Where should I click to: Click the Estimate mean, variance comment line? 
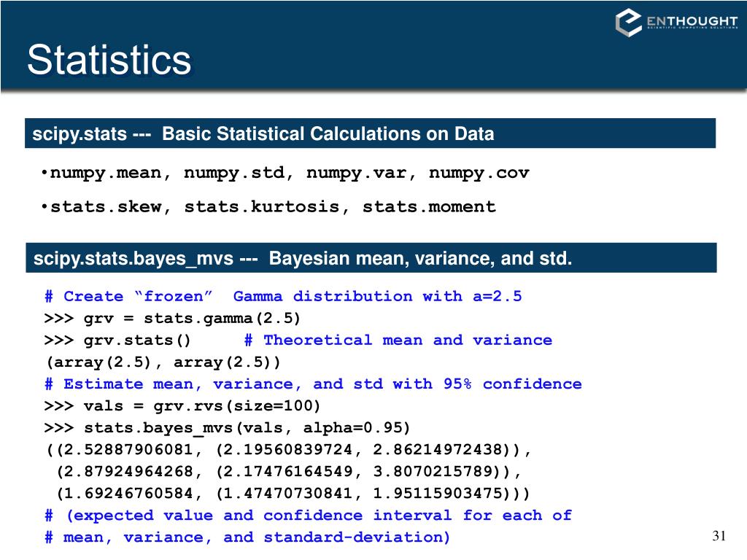[313, 384]
